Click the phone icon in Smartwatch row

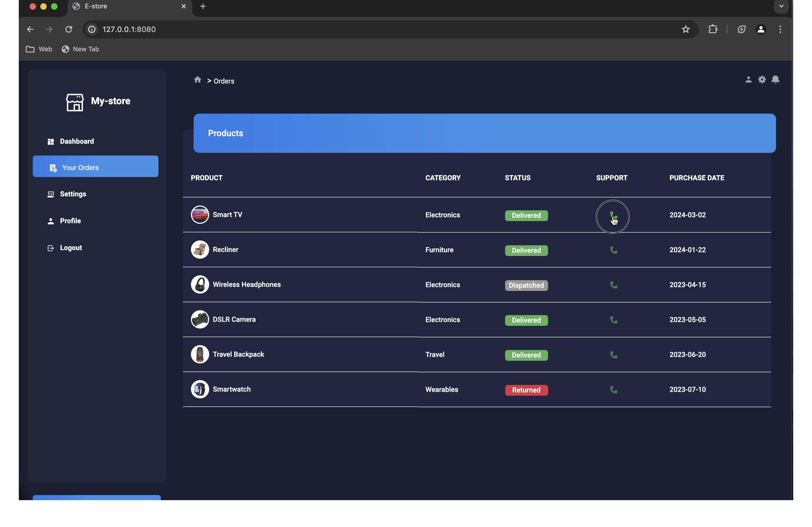click(614, 390)
